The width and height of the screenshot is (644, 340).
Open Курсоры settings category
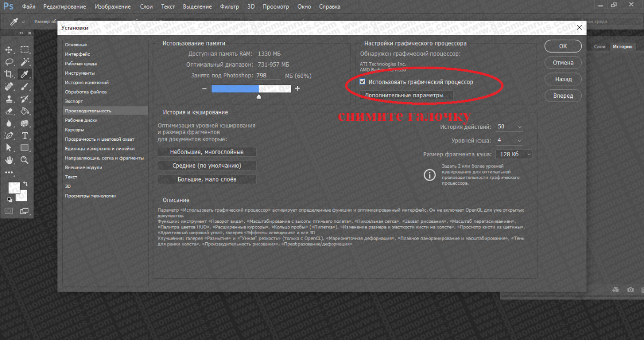pos(74,129)
